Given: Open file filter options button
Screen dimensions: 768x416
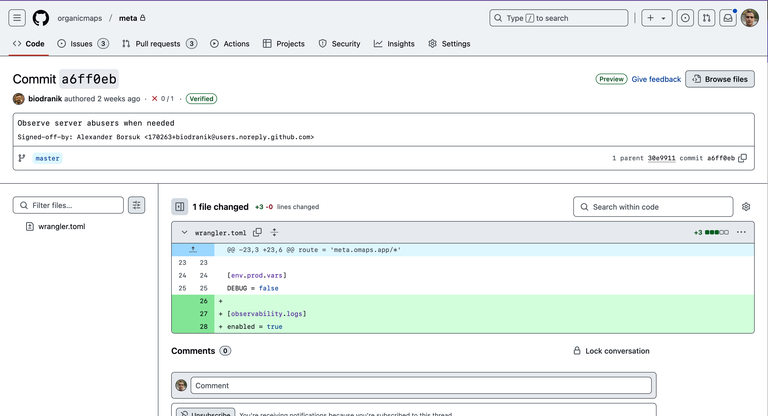Looking at the screenshot, I should [137, 205].
